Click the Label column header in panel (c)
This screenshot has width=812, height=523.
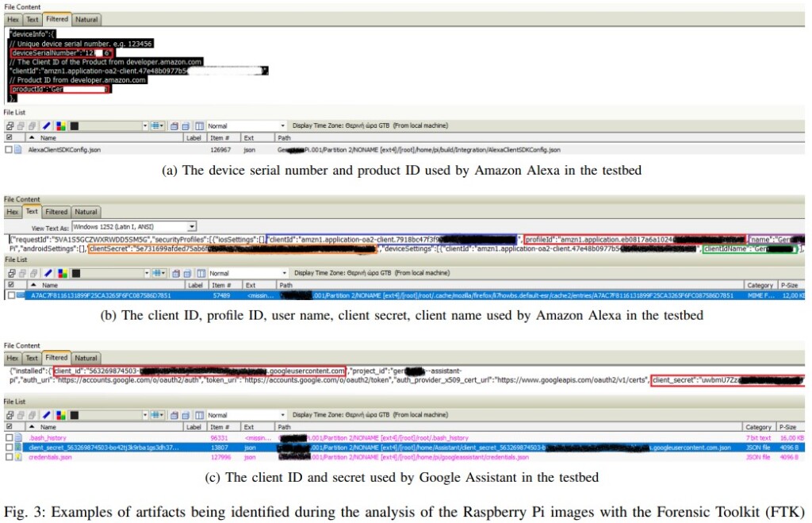click(193, 427)
